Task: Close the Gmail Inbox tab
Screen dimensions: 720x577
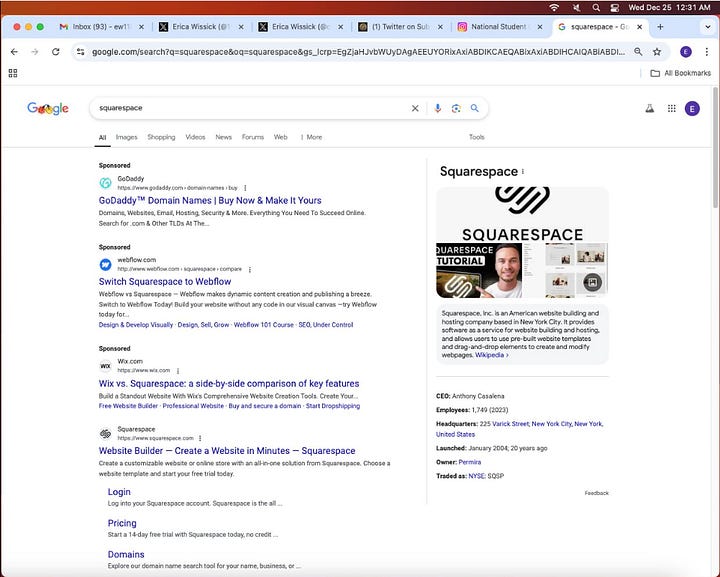Action: pos(141,27)
